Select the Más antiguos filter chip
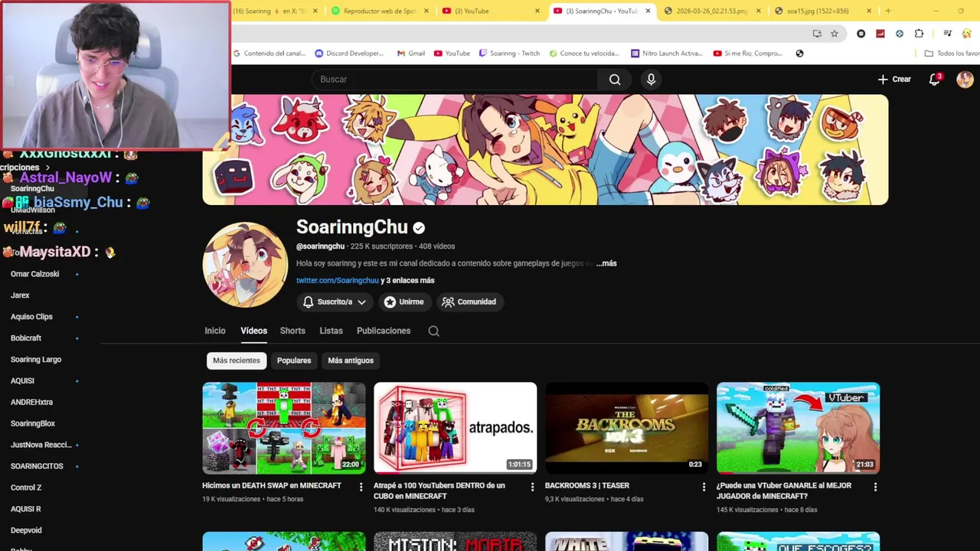The image size is (980, 551). (x=351, y=360)
